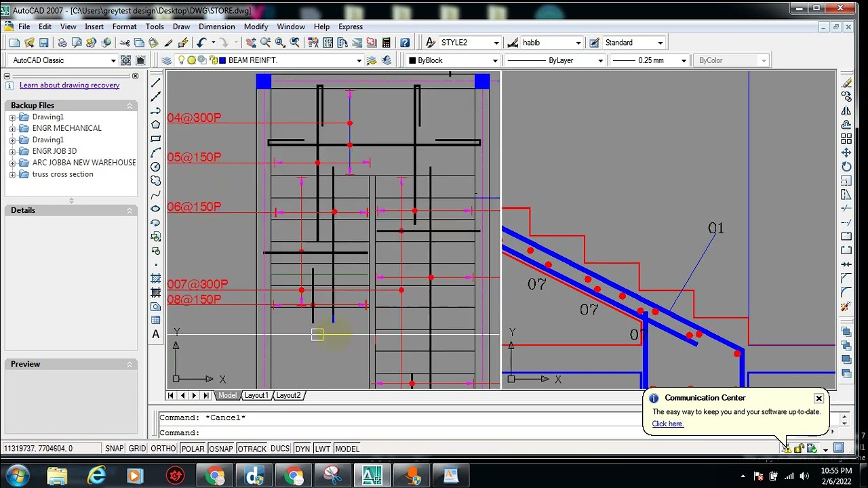Image resolution: width=868 pixels, height=488 pixels.
Task: Close the Communication Center balloon
Action: (x=818, y=398)
